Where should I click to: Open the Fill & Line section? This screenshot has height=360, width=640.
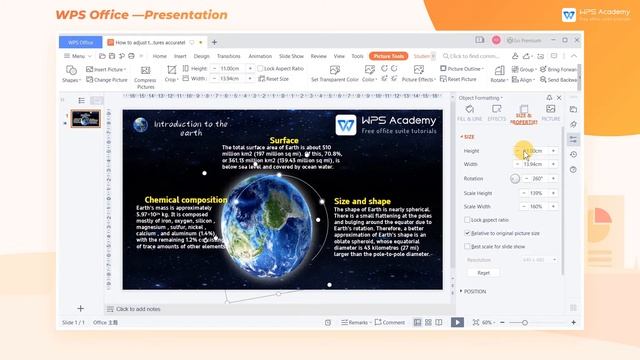(x=469, y=113)
